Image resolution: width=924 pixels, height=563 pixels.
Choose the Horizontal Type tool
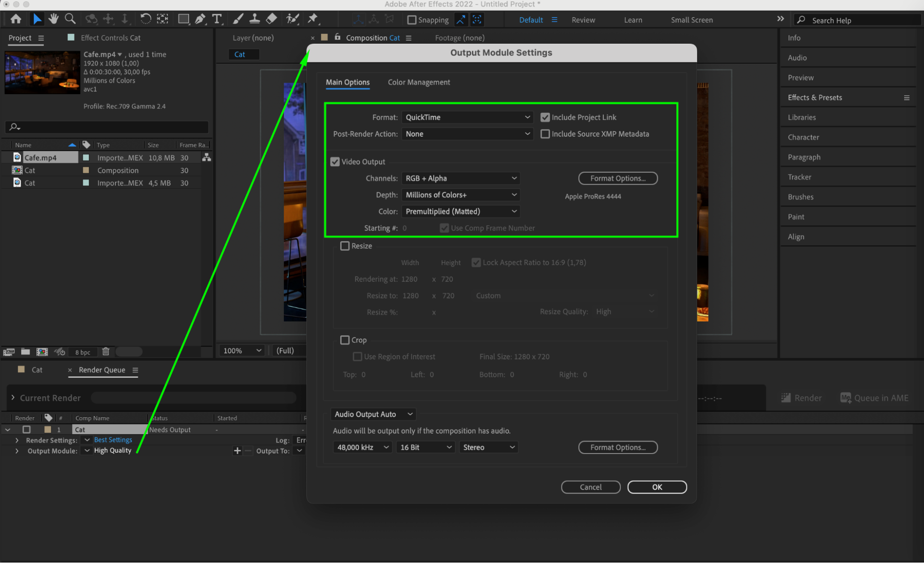216,19
